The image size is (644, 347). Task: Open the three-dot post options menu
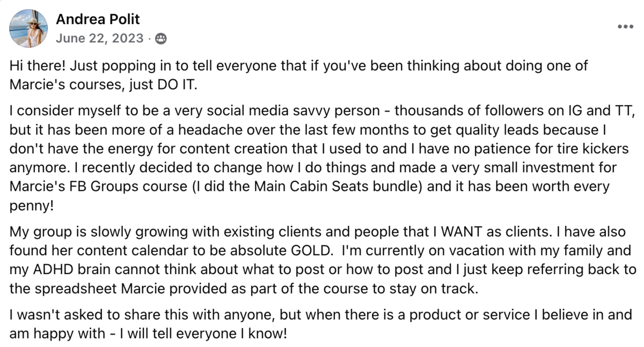[625, 26]
